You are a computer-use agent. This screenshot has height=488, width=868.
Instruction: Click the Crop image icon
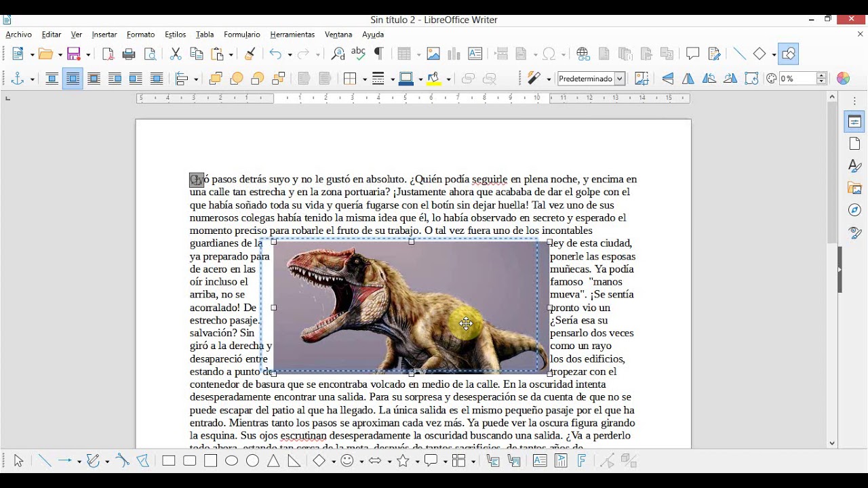click(x=642, y=79)
